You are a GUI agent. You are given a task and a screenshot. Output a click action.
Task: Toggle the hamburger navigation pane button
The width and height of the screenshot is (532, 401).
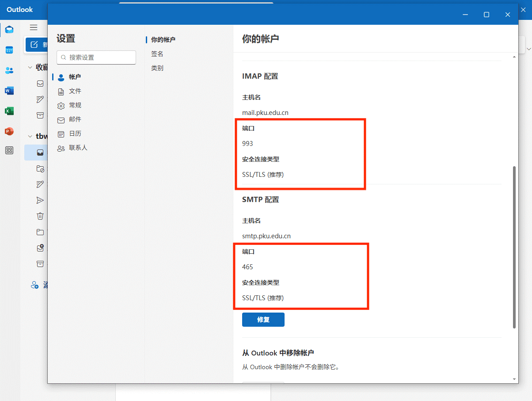click(34, 27)
